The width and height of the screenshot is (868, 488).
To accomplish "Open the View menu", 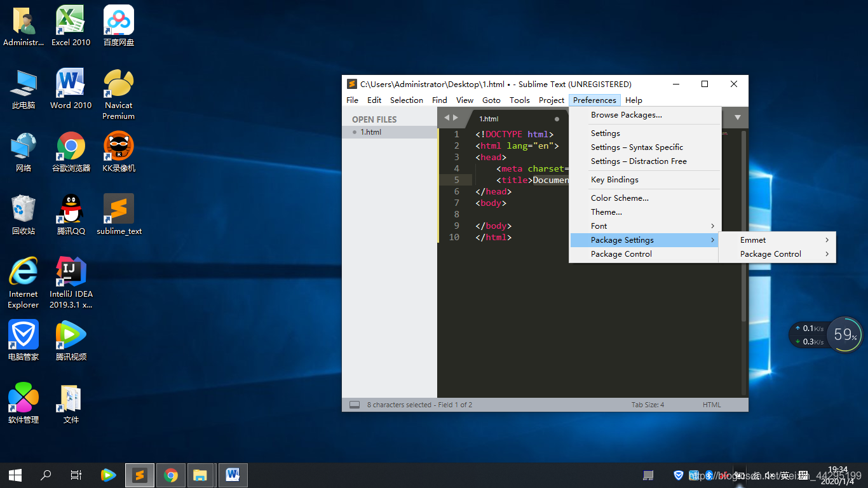I will click(465, 100).
